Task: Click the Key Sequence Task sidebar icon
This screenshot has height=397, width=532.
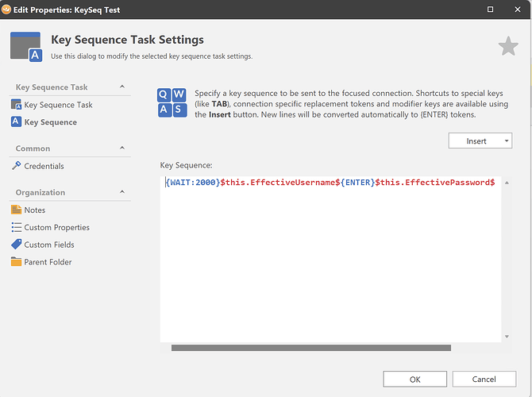Action: click(17, 105)
